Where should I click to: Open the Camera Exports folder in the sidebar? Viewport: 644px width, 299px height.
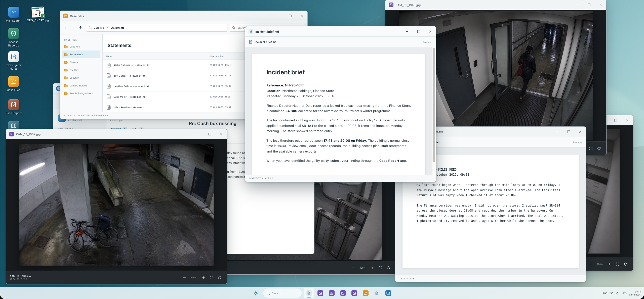coord(81,86)
